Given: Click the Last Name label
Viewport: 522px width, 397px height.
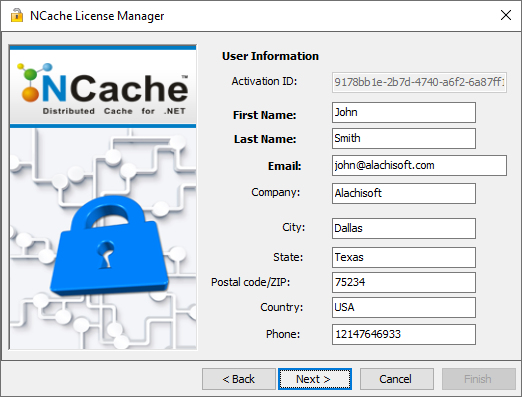Looking at the screenshot, I should 265,139.
